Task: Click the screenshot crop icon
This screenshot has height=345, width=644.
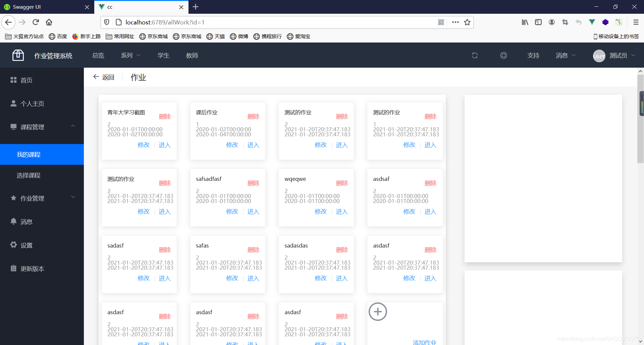Action: [565, 22]
